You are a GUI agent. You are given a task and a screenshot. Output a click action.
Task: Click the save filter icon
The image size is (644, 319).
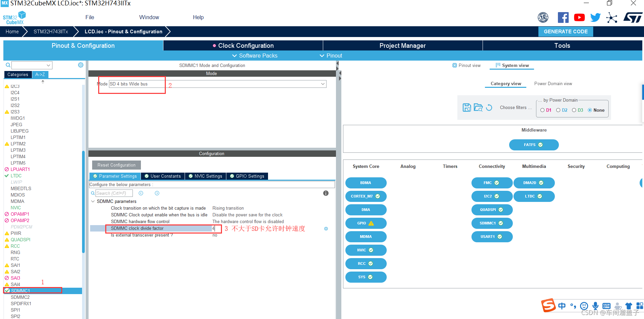[467, 107]
